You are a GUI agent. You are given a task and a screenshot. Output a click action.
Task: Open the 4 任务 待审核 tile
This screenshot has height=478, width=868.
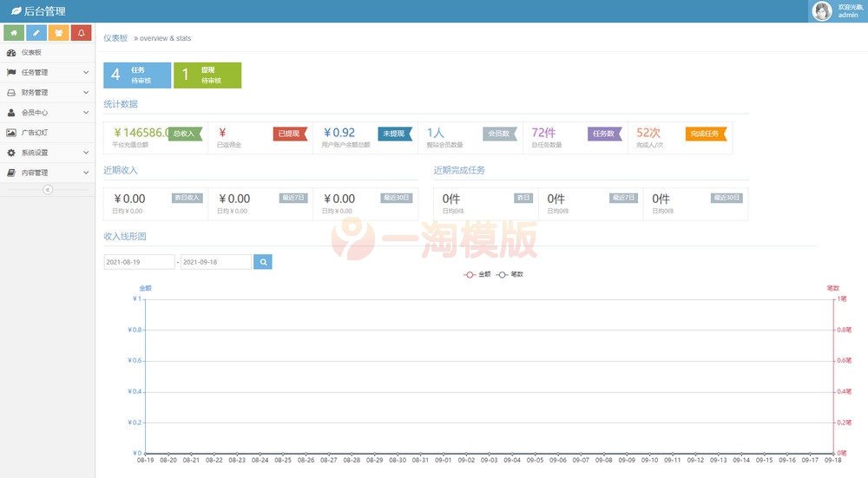(x=137, y=75)
